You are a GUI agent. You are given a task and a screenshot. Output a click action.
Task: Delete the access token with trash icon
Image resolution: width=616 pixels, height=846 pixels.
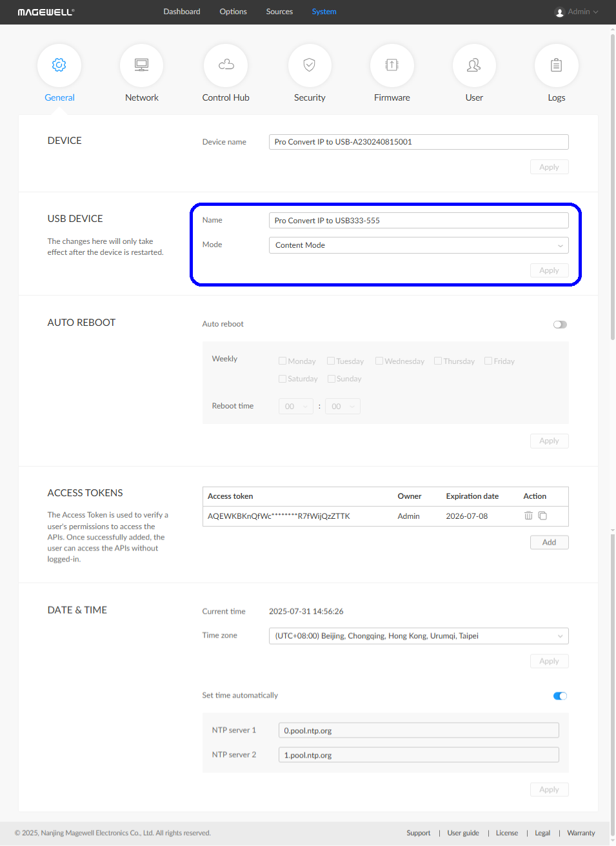click(x=528, y=516)
